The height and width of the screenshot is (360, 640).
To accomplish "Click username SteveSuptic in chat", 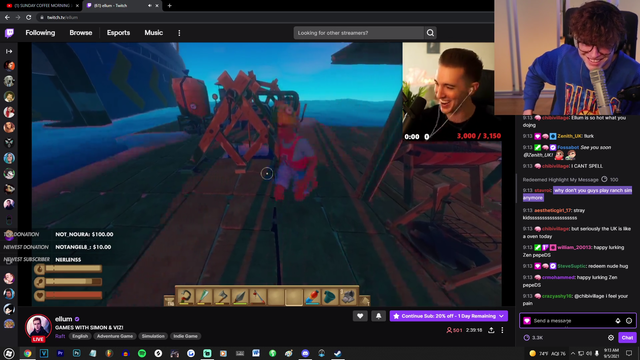I will point(571,266).
